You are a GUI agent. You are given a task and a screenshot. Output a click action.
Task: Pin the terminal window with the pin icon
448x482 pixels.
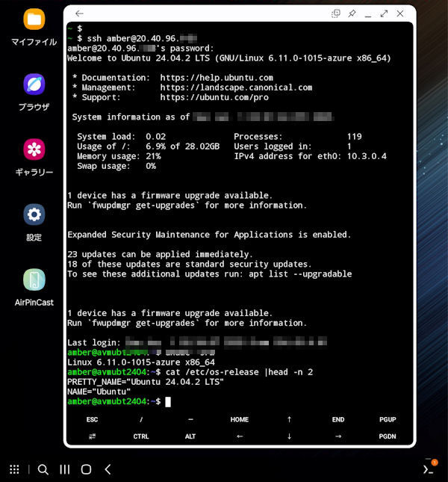(352, 13)
